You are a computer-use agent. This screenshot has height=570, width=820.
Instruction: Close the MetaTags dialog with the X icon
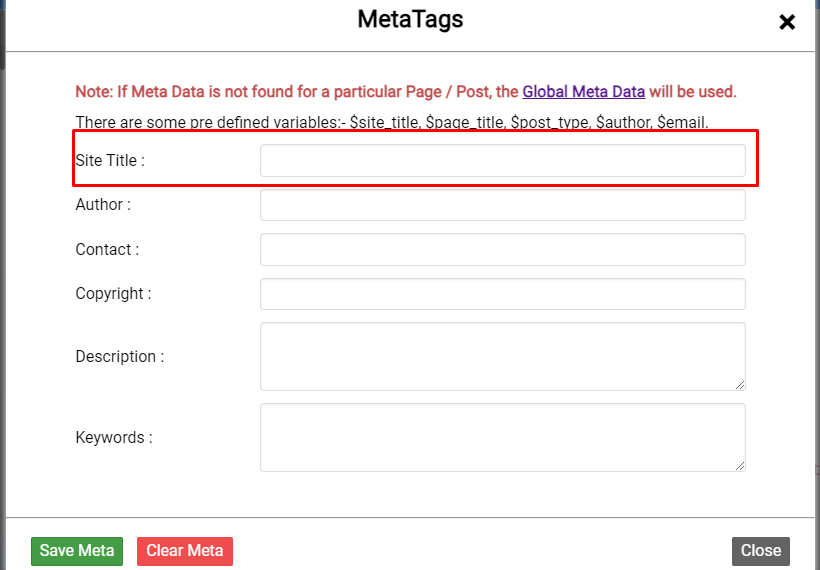(x=787, y=22)
